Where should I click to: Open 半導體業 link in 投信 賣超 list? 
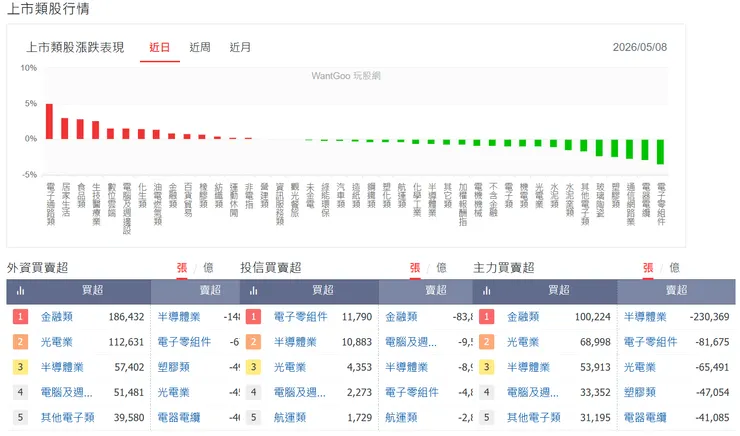tap(406, 367)
